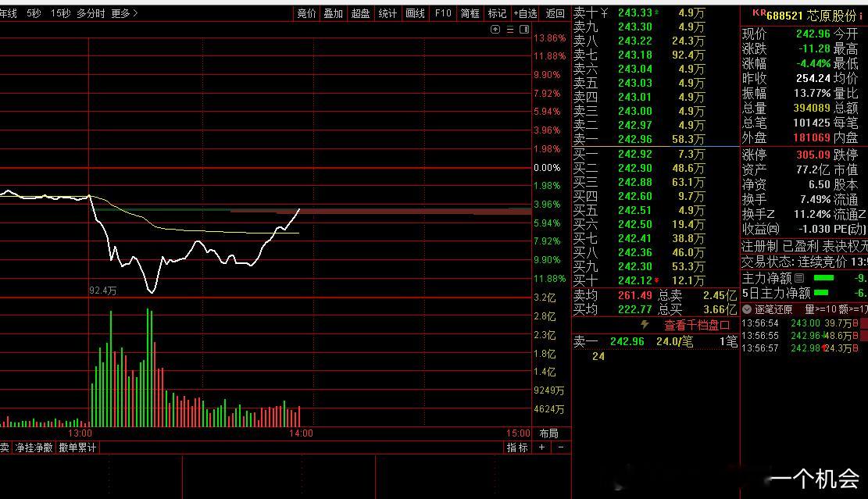Click the green bar beside 5日主力净额
The width and height of the screenshot is (868, 499).
click(x=821, y=293)
